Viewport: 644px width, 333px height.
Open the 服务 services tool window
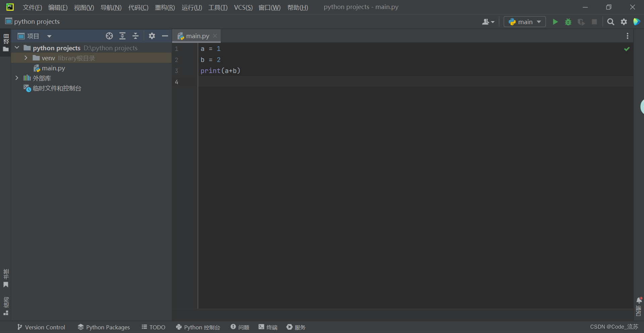tap(296, 327)
